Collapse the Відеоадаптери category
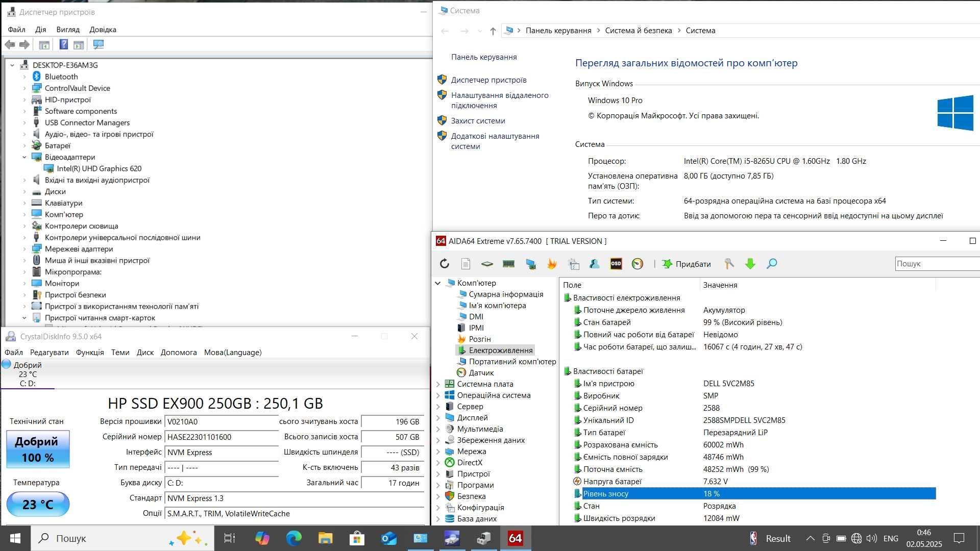980x551 pixels. pos(24,157)
